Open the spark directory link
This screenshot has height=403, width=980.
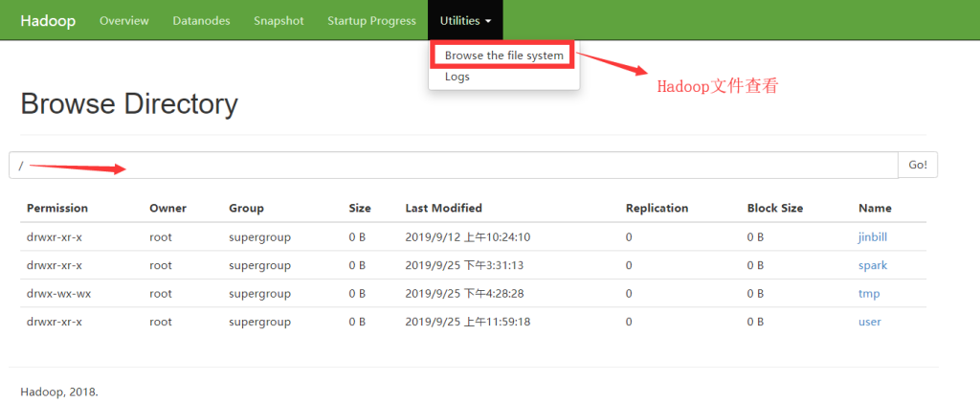click(873, 265)
